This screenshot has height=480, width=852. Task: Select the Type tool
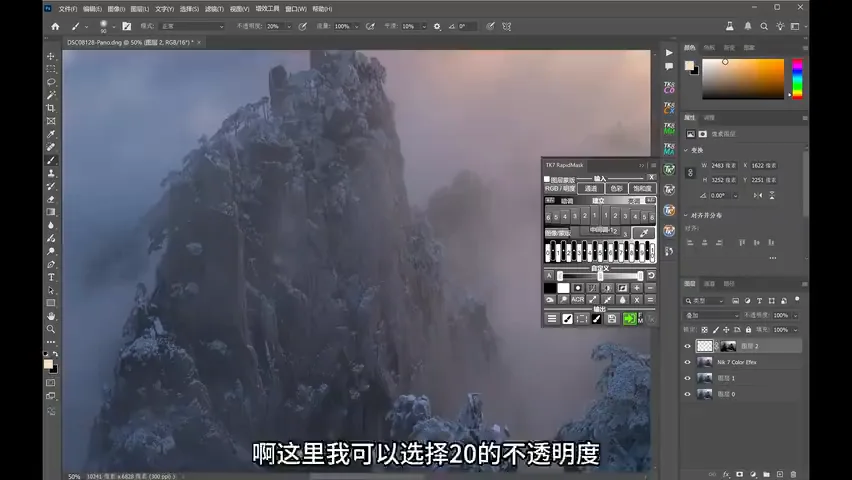[51, 277]
